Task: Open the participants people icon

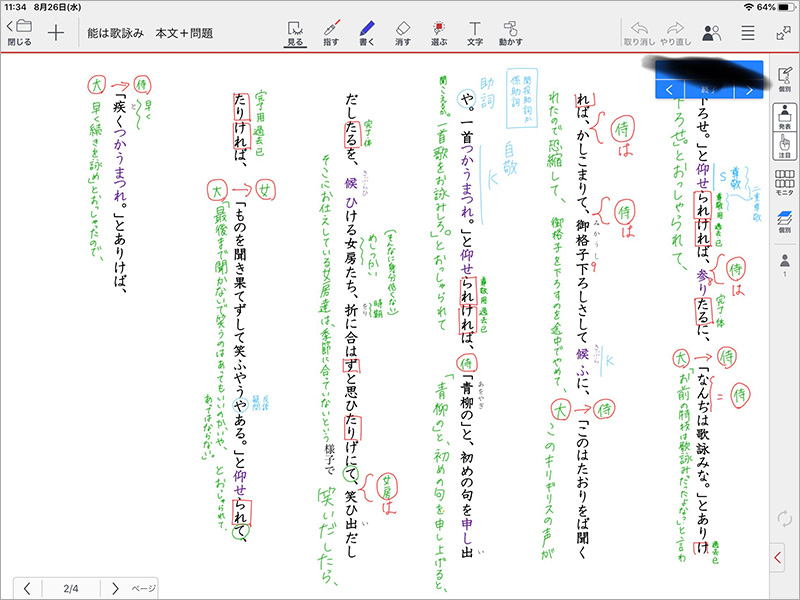Action: point(712,33)
